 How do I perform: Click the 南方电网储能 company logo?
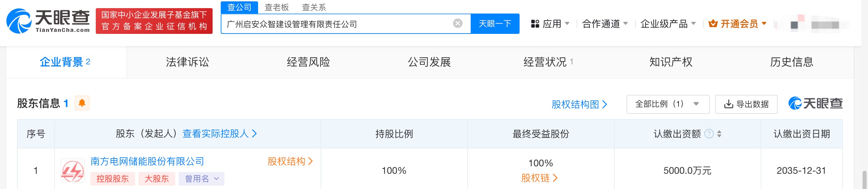[73, 170]
